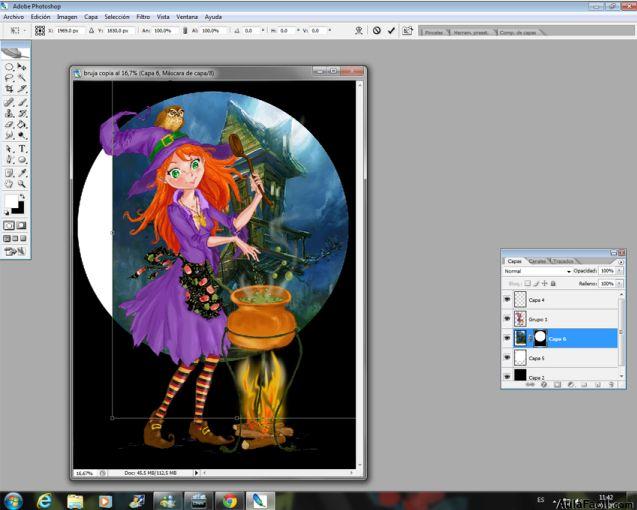The image size is (637, 510).
Task: Select the Paint Bucket tool
Action: [22, 124]
